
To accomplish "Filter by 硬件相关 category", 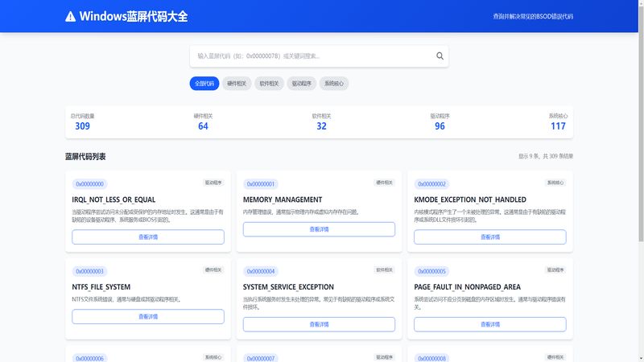I will click(237, 83).
